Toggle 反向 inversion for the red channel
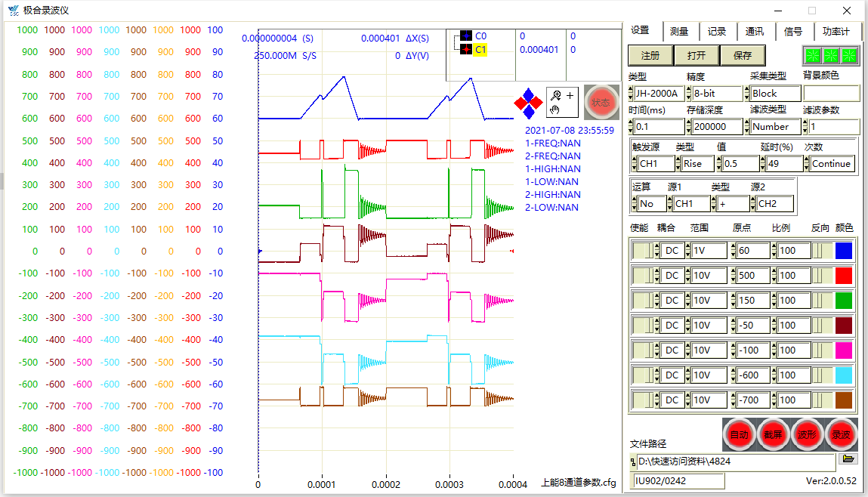868x497 pixels. [x=819, y=275]
